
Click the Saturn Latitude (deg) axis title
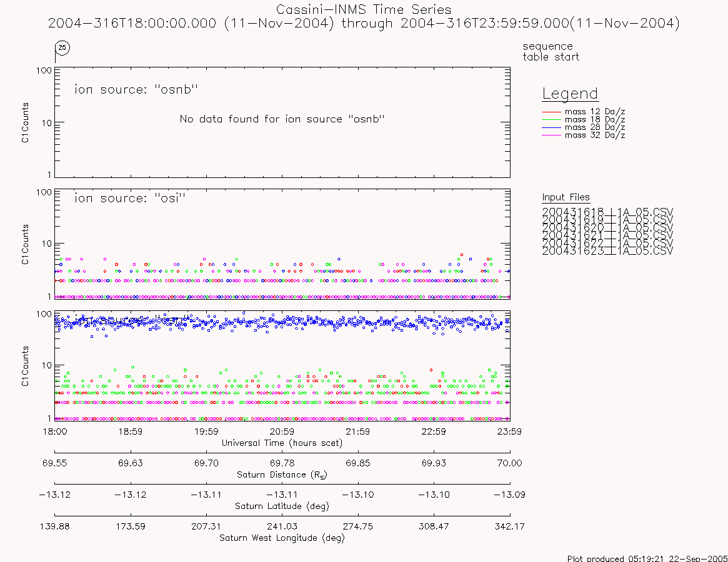(x=282, y=506)
